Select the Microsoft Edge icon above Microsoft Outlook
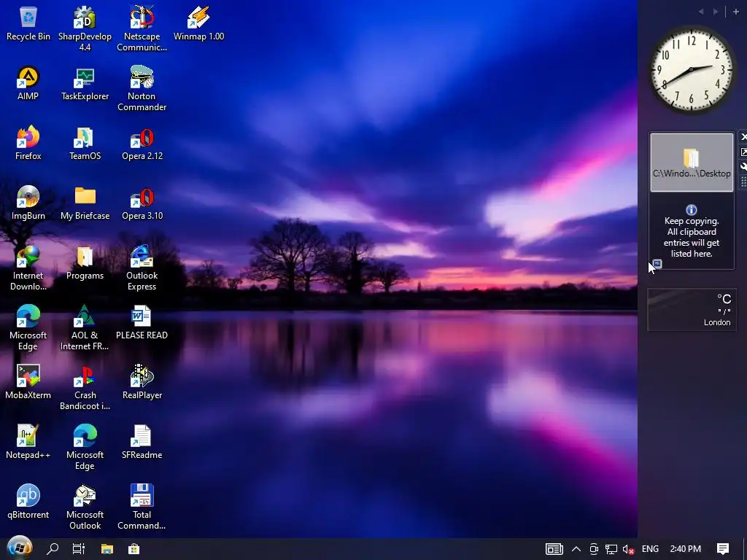747x560 pixels. click(x=85, y=448)
